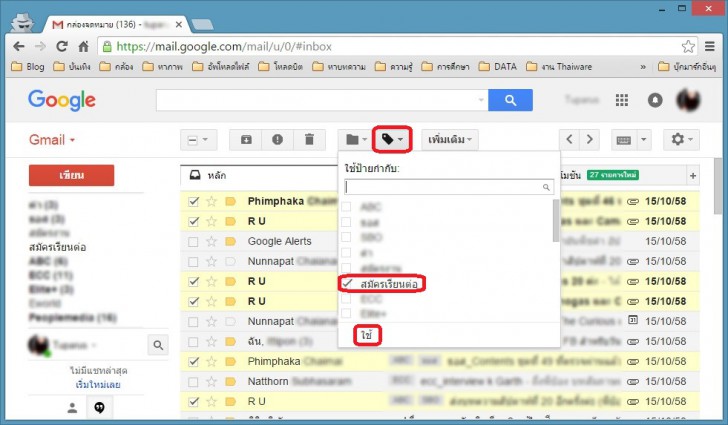This screenshot has width=728, height=425.
Task: Open the Hangouts conversations icon
Action: tap(99, 407)
